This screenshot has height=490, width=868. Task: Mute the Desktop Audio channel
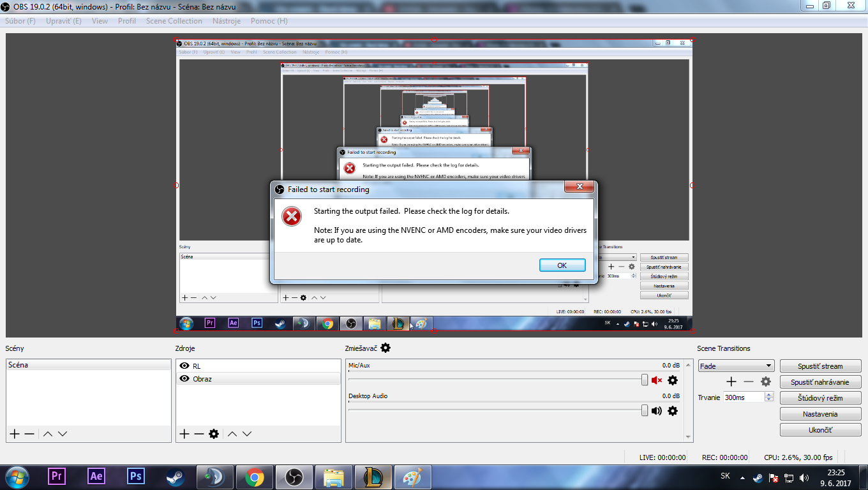[657, 411]
